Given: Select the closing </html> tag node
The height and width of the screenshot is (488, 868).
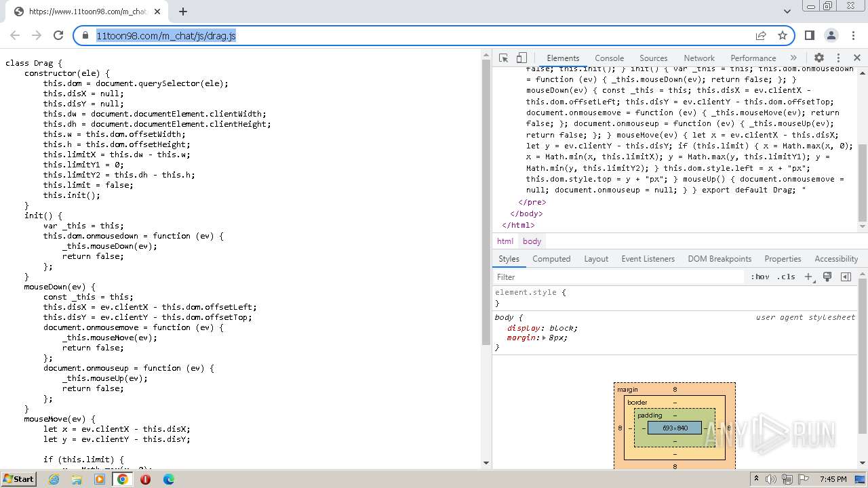Looking at the screenshot, I should pos(519,225).
